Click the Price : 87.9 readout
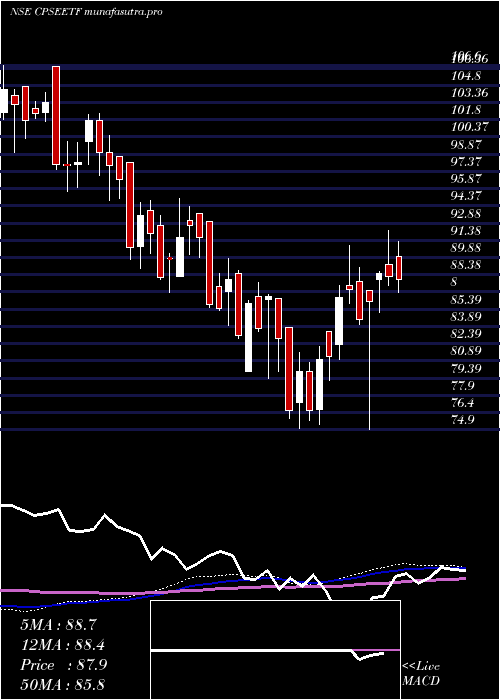The image size is (500, 700). (63, 665)
